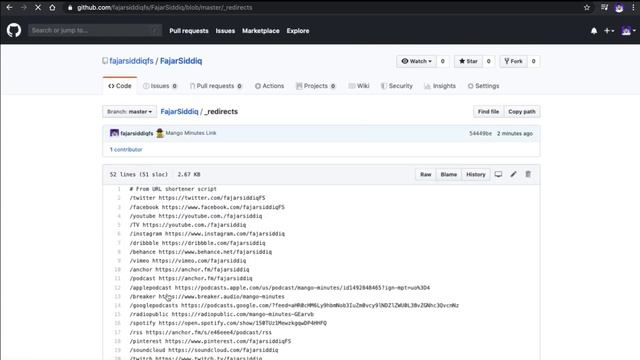This screenshot has width=640, height=360.
Task: Click the browser address bar
Action: pos(322,7)
